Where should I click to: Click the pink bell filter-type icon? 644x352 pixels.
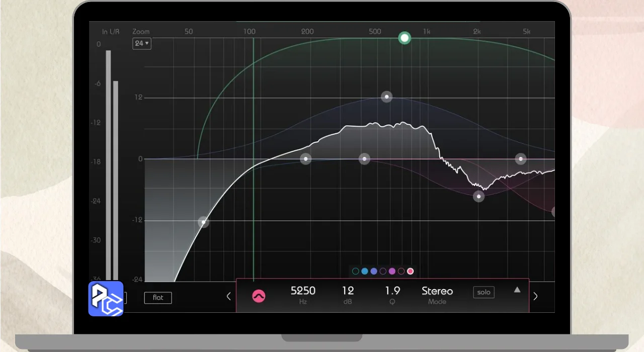click(x=259, y=296)
